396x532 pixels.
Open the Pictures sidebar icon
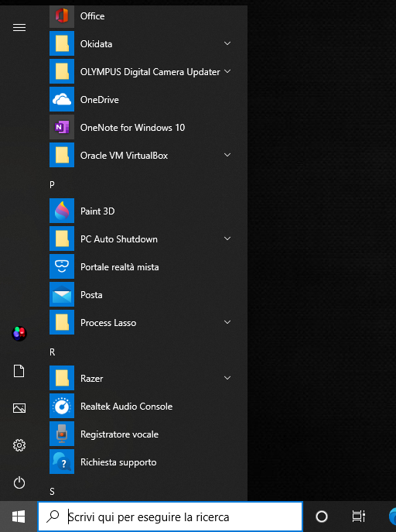click(x=19, y=408)
